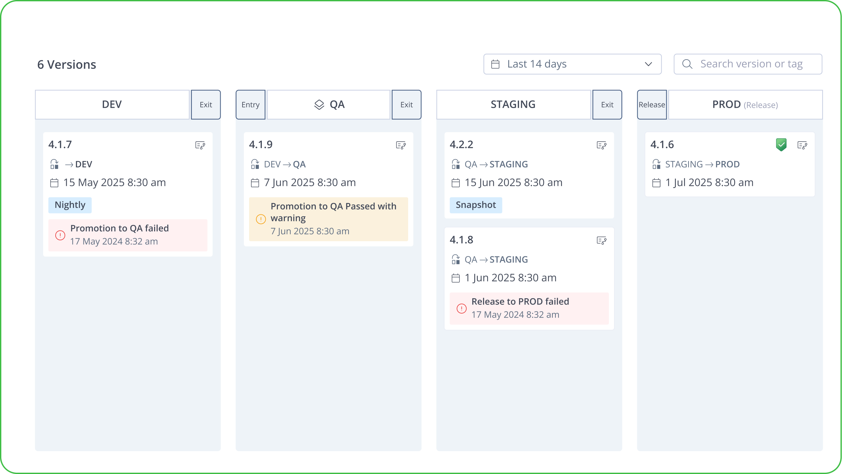Click calendar icon next to 15 May 2025
868x474 pixels.
(x=54, y=183)
